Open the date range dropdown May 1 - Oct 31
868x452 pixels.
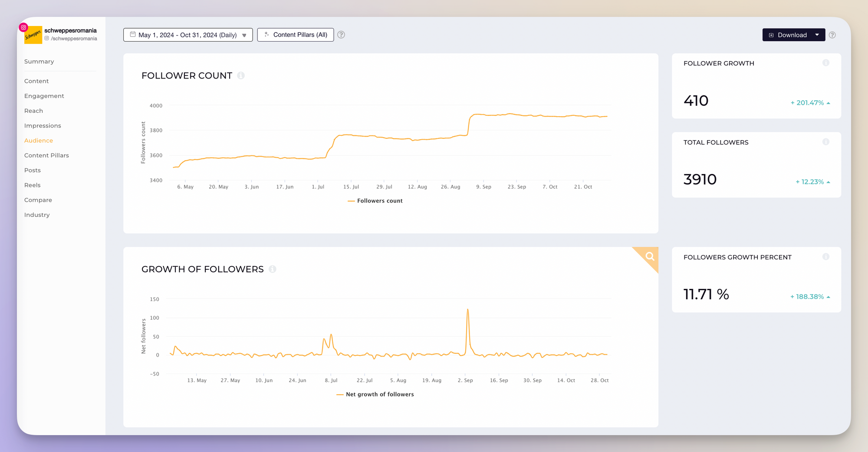188,35
